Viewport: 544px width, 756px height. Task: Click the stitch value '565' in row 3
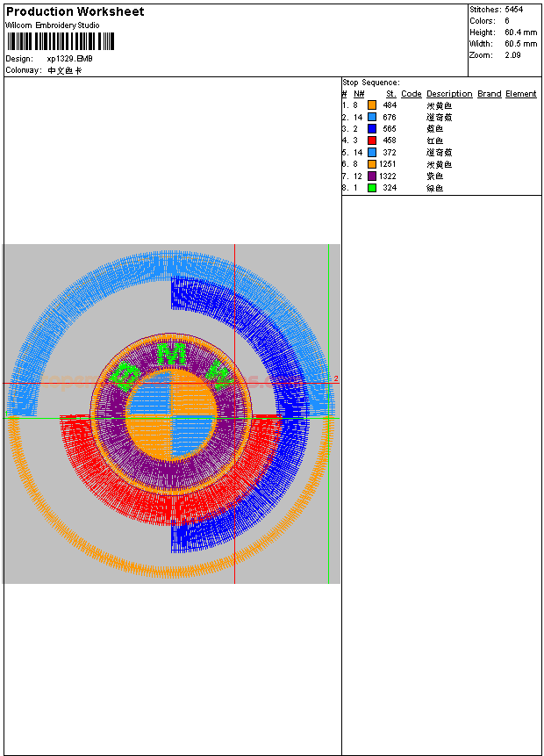[390, 129]
